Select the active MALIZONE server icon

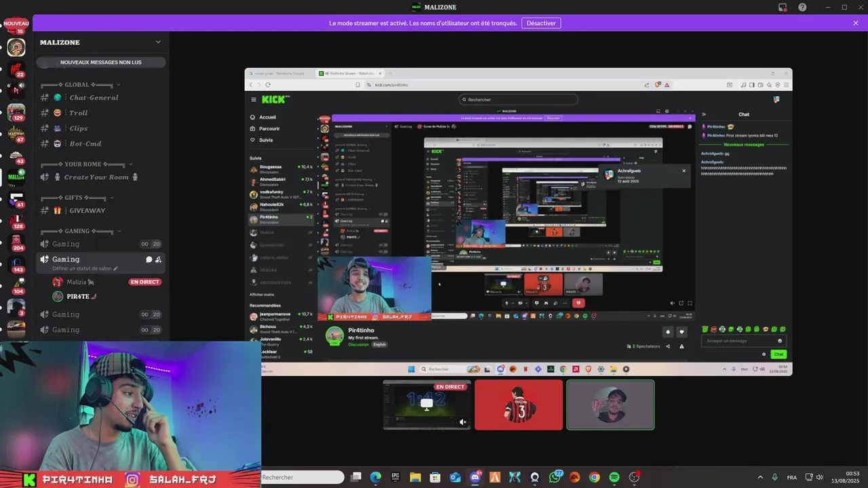coord(16,177)
